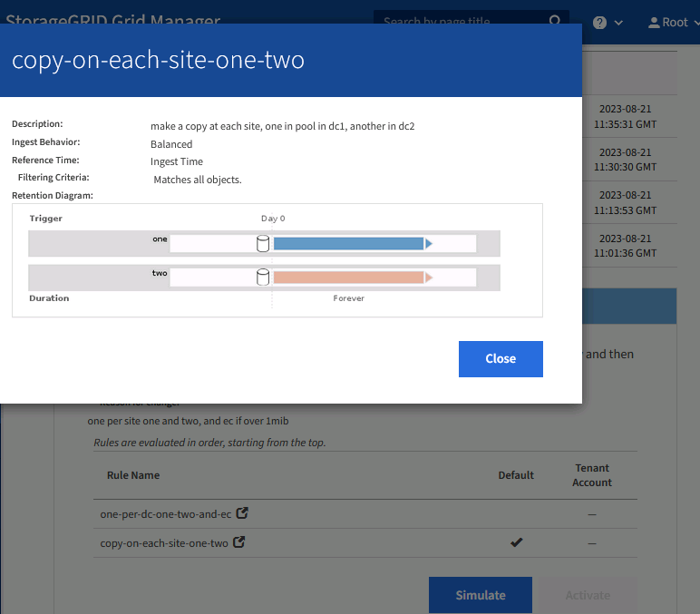The height and width of the screenshot is (614, 700).
Task: Select the blue retention bar for pool one
Action: [348, 243]
